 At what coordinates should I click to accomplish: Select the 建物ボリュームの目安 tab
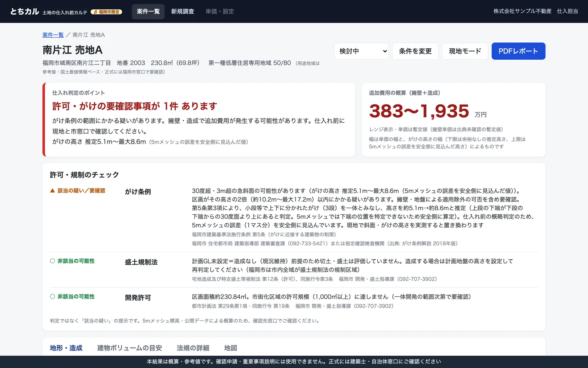pos(129,348)
